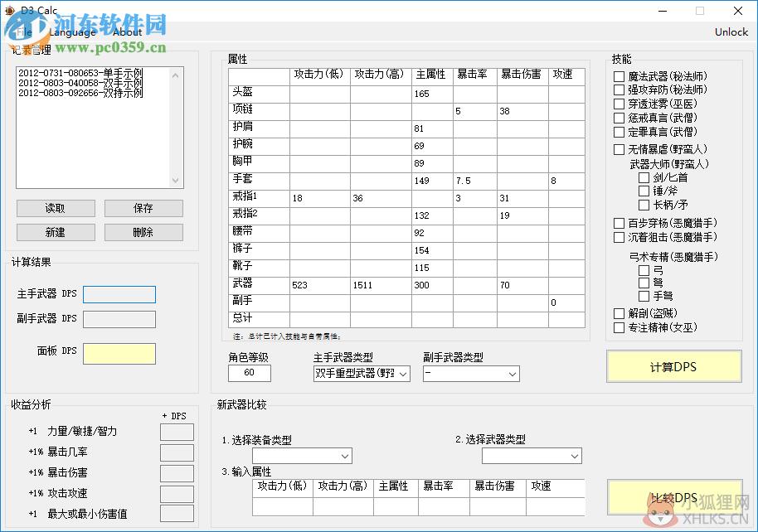Click the 副手 attack speed cell 0

[566, 302]
